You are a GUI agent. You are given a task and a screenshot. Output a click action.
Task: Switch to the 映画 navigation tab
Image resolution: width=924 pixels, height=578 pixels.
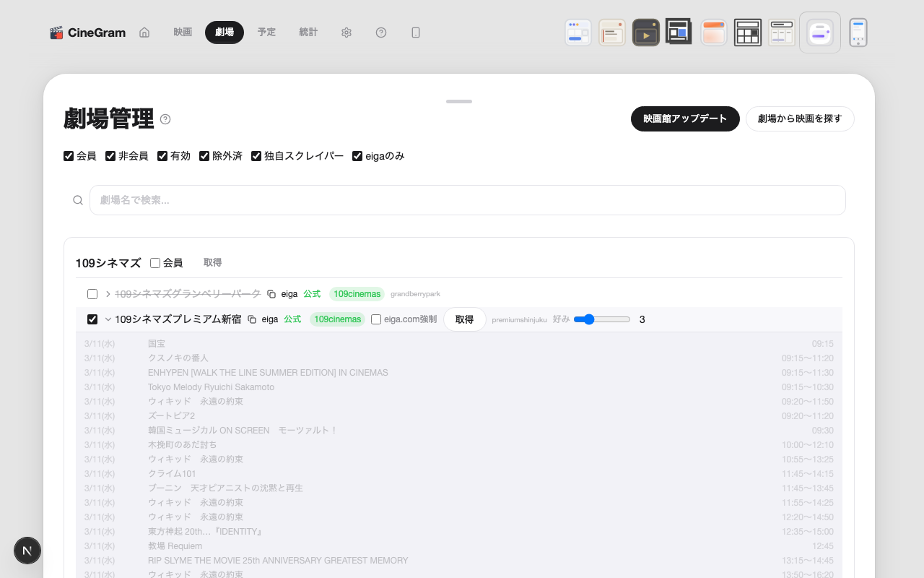pyautogui.click(x=183, y=32)
